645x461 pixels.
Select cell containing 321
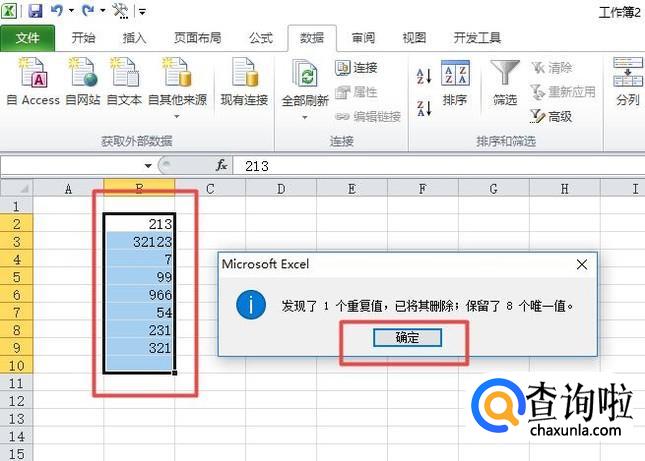click(x=139, y=348)
